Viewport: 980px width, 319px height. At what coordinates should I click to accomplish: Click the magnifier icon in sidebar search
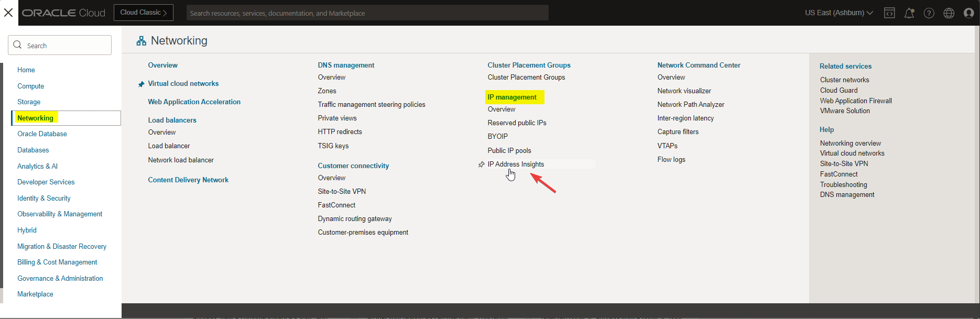tap(17, 45)
